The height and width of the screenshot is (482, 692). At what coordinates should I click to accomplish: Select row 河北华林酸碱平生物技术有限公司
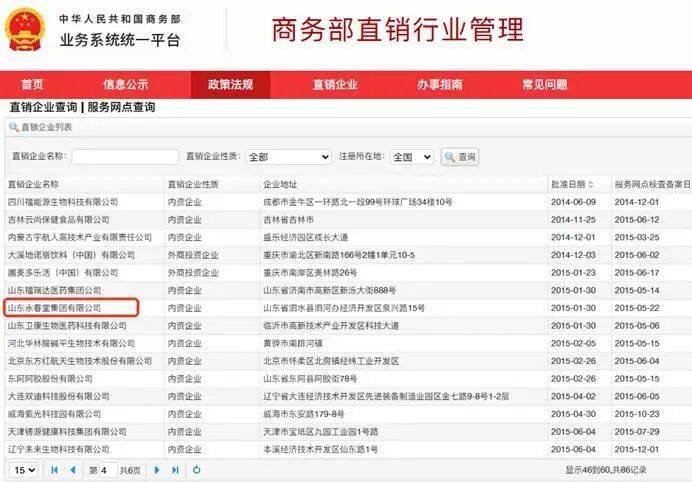(x=348, y=343)
